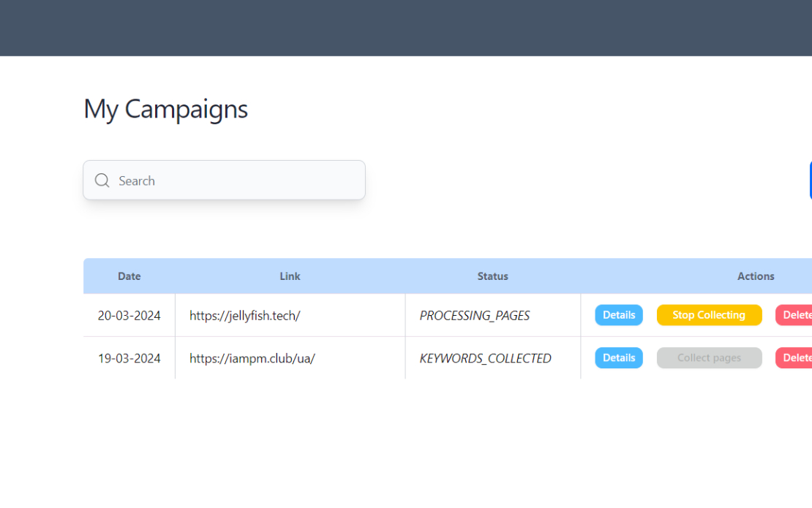The width and height of the screenshot is (812, 508).
Task: Click the Actions column header
Action: pos(756,276)
